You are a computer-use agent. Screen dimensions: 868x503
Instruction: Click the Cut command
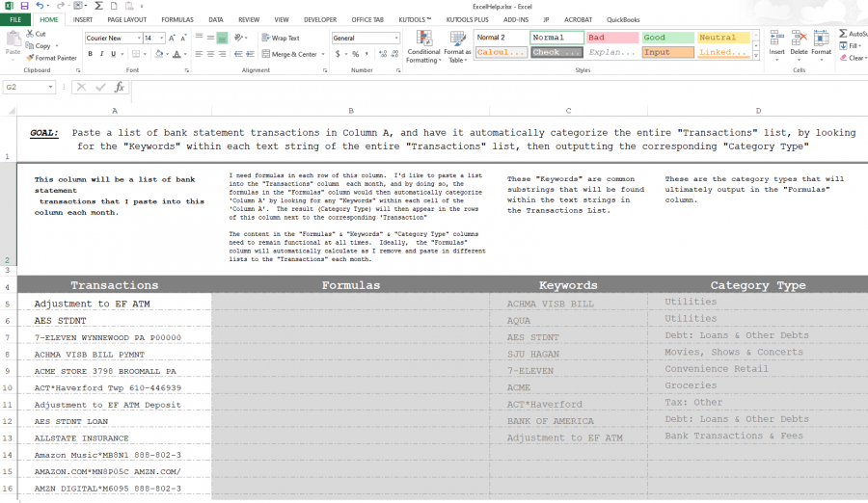(x=36, y=34)
